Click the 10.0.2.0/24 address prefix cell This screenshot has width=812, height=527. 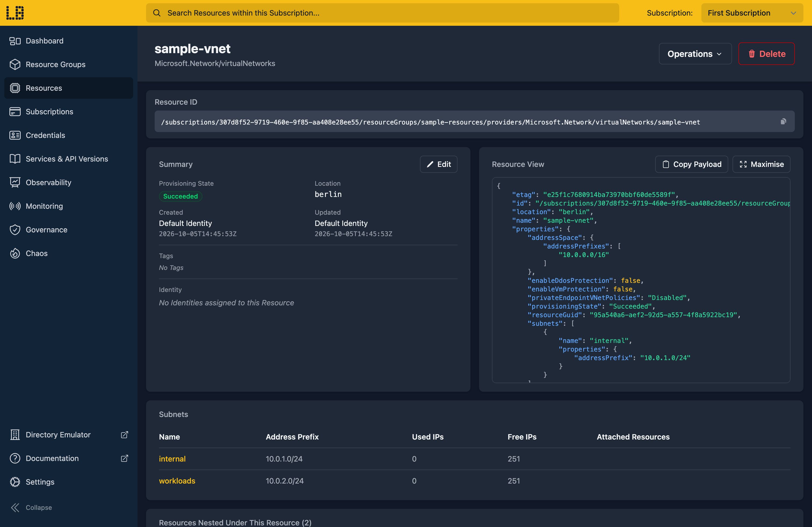(x=285, y=481)
